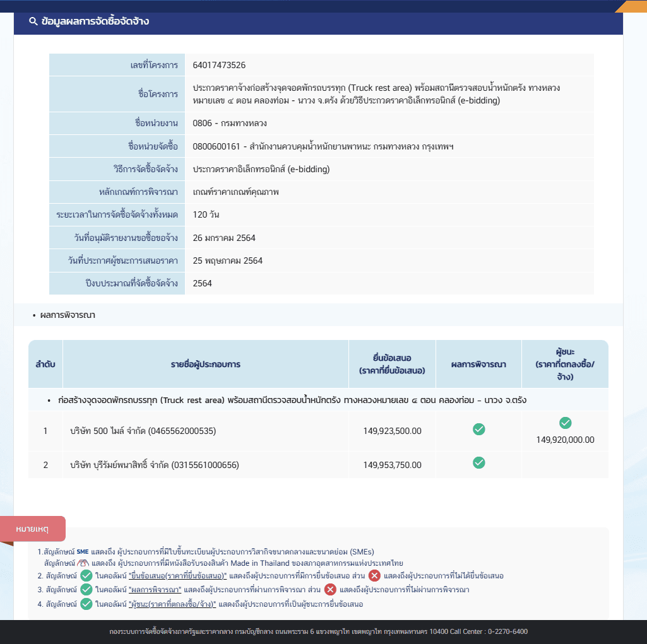Open the "ผลการพิจารณา" underlined link in note 3
Screen dimensions: 647x644
[155, 590]
